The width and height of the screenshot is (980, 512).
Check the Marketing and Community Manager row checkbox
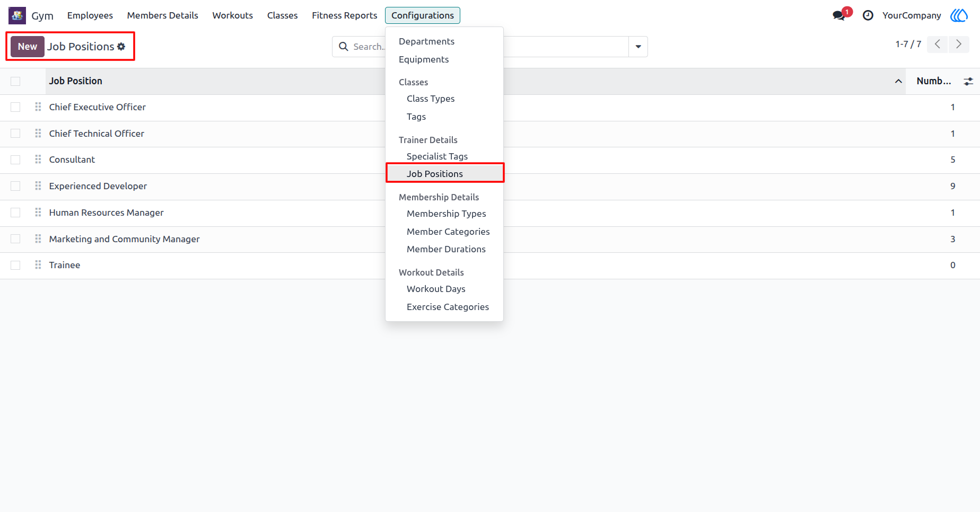point(15,239)
